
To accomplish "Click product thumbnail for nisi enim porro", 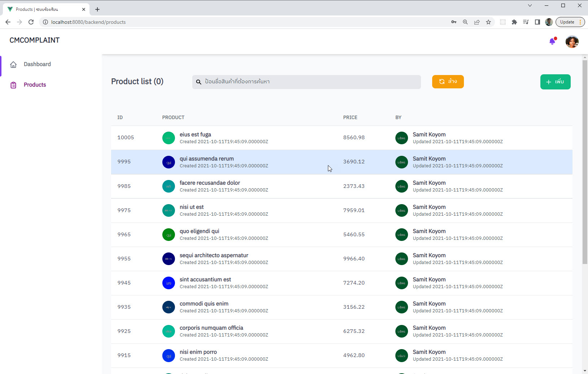I will pos(168,355).
